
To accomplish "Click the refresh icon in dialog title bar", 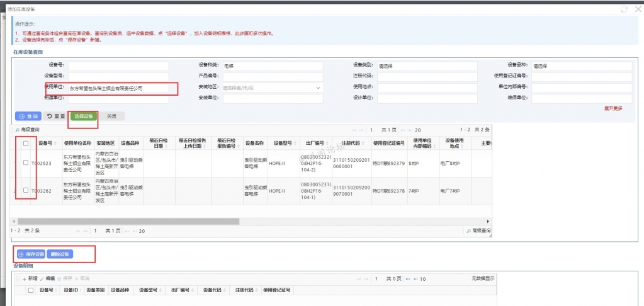I will [624, 9].
